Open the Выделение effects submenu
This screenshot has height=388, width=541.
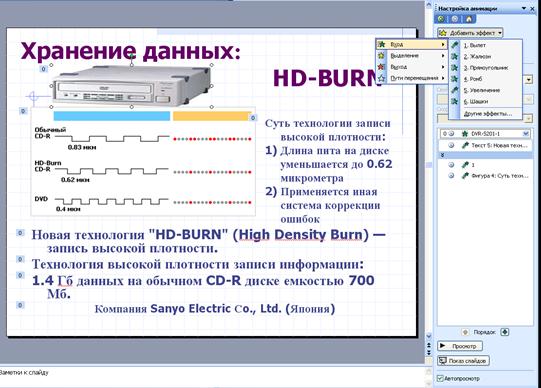pos(412,56)
